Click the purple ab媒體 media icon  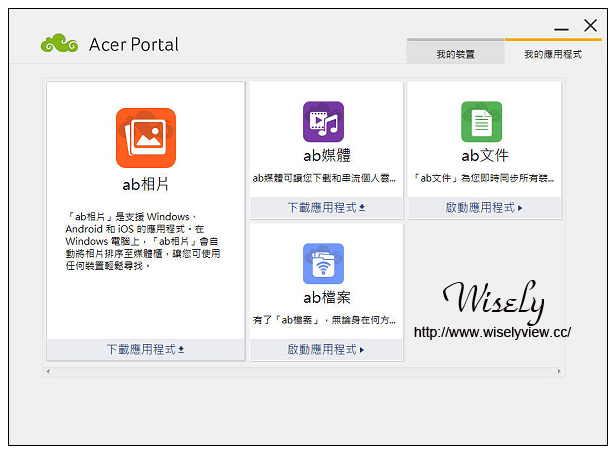point(323,122)
